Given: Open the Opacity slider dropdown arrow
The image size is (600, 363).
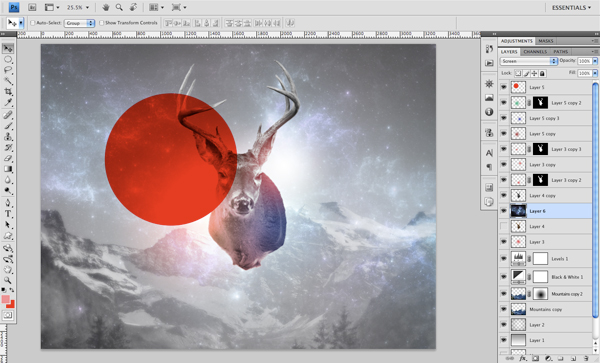Looking at the screenshot, I should coord(595,61).
